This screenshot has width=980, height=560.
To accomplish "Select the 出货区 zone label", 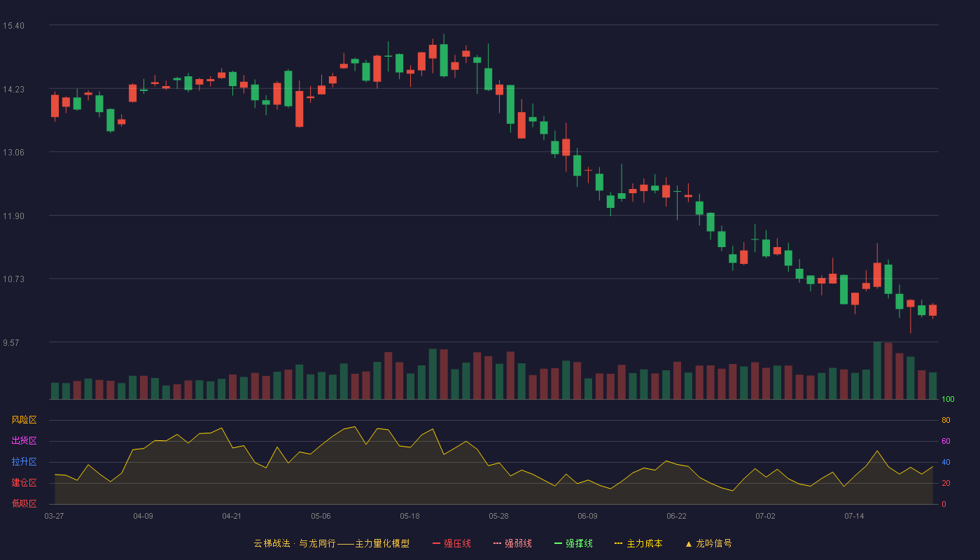I will 24,441.
